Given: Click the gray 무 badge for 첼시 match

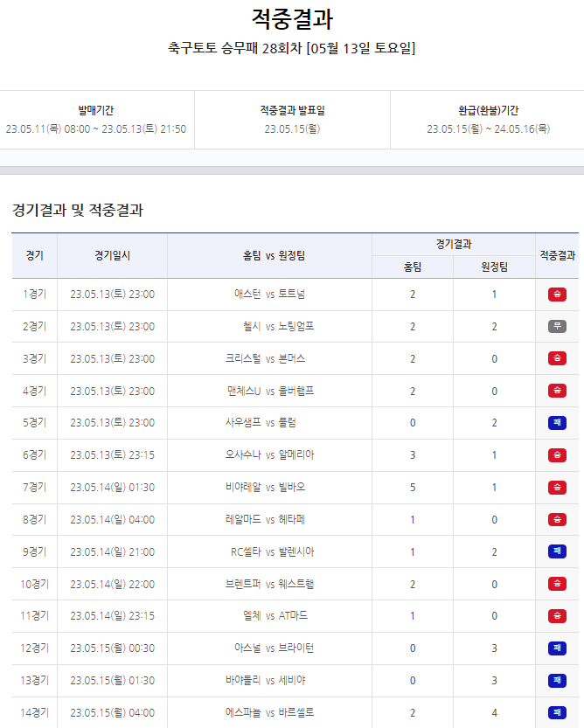Looking at the screenshot, I should [x=557, y=327].
